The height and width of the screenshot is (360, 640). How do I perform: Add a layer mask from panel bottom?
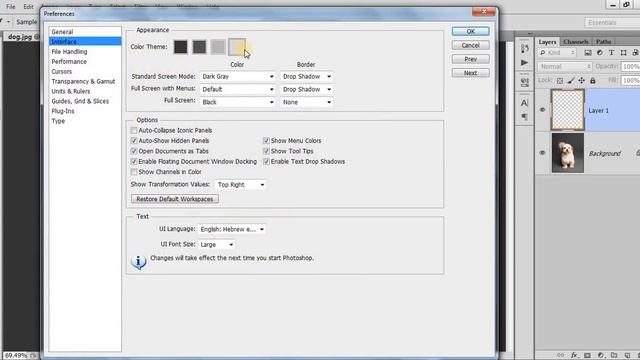pyautogui.click(x=587, y=355)
